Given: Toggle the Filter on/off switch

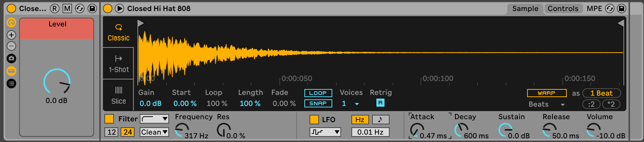Looking at the screenshot, I should coord(109,119).
